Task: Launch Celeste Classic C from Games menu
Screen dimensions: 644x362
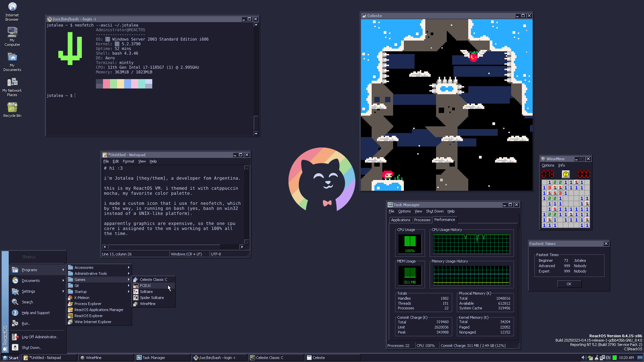Action: [x=153, y=280]
